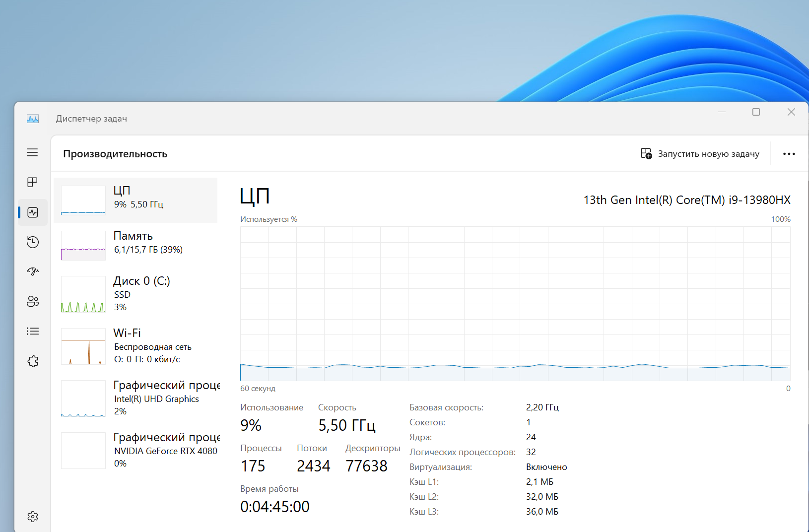Click the descriptors count 77638
Viewport: 809px width, 532px height.
click(x=366, y=466)
